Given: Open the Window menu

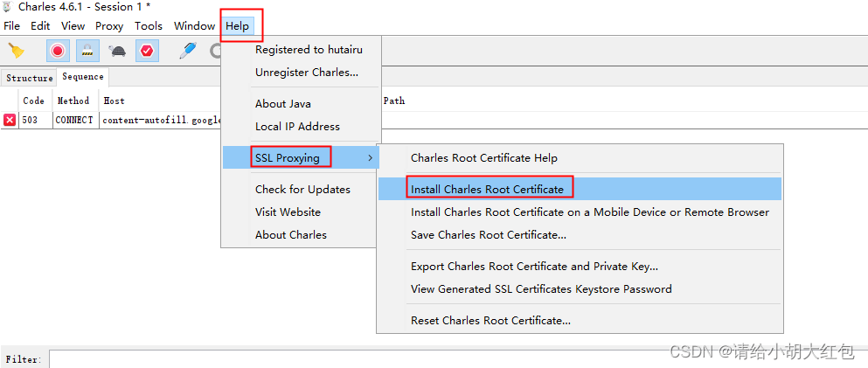Looking at the screenshot, I should (x=194, y=26).
